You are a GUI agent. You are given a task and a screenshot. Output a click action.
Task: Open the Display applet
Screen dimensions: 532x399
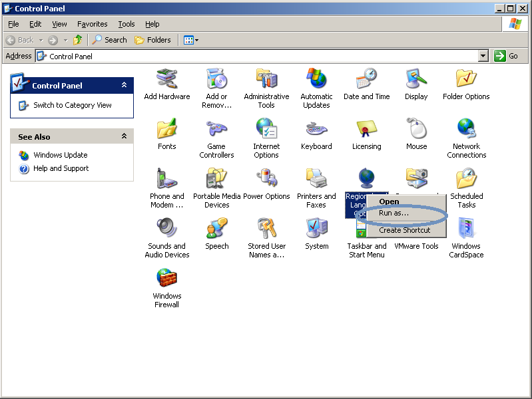416,78
